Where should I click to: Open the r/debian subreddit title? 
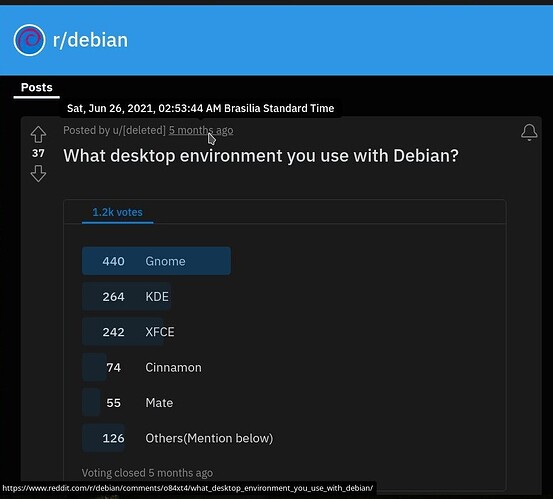click(90, 40)
